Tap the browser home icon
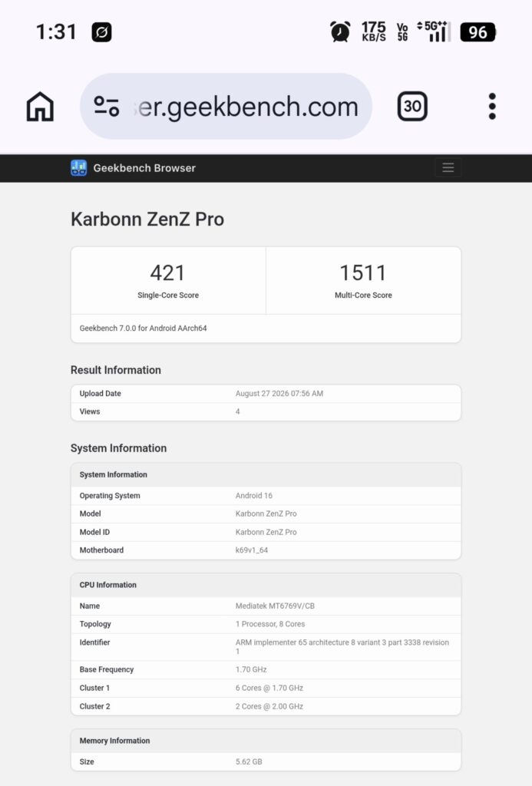Viewport: 532px width, 786px height. (40, 106)
